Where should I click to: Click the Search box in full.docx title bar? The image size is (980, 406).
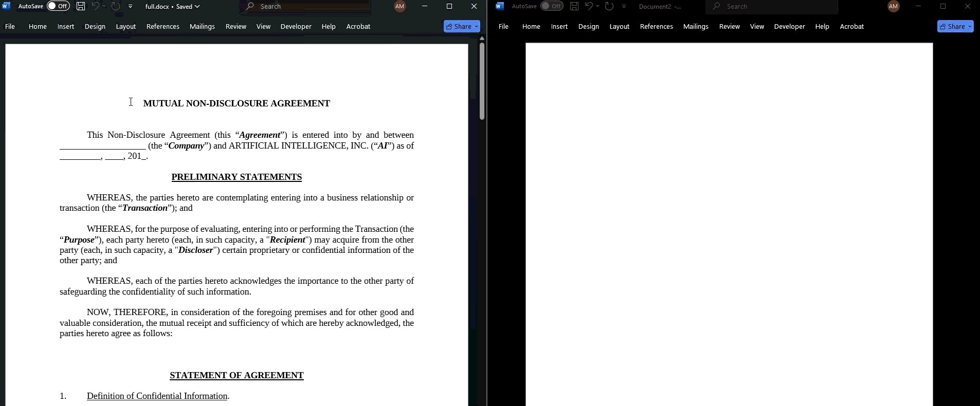point(306,6)
